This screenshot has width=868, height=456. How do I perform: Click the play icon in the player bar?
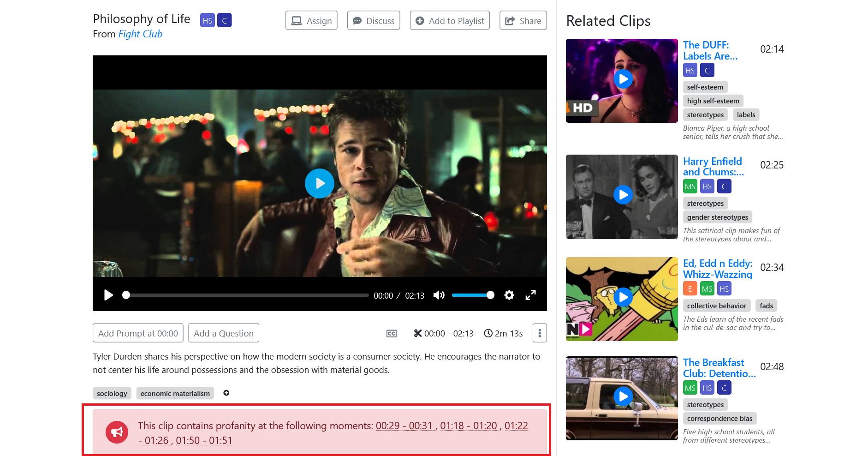108,295
